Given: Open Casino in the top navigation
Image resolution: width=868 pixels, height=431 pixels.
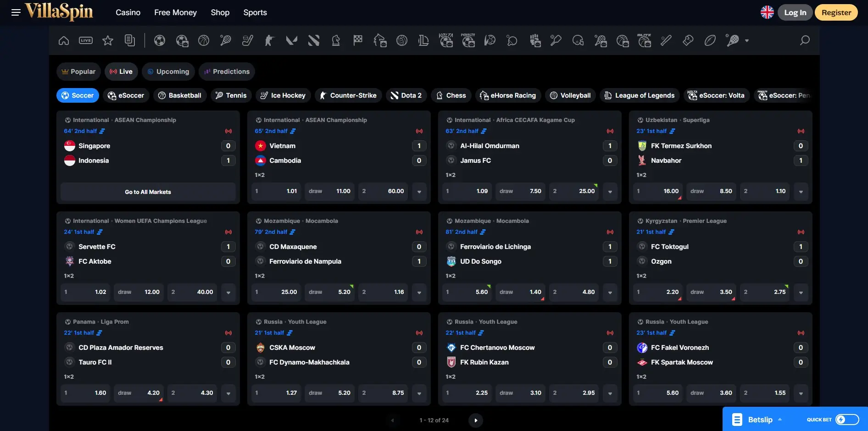Looking at the screenshot, I should (128, 12).
